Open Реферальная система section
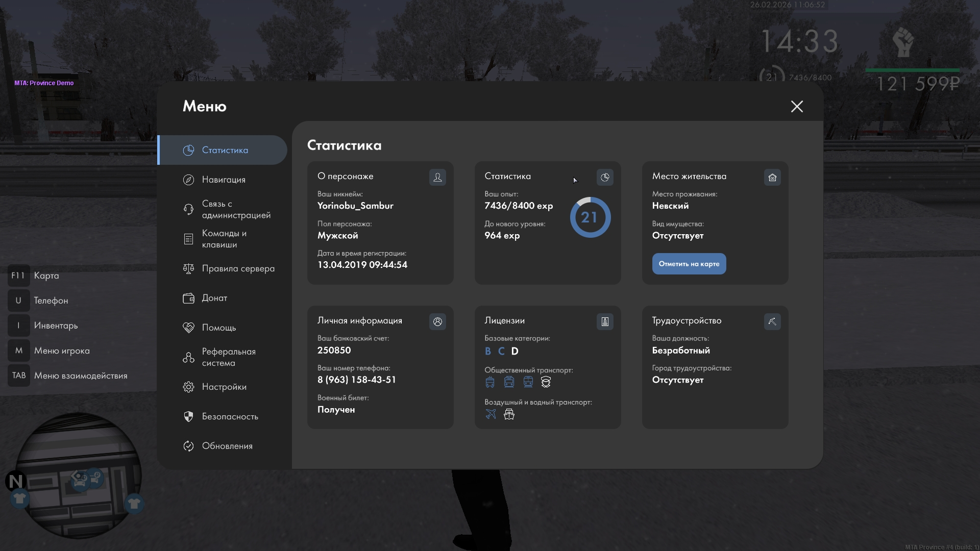This screenshot has width=980, height=551. [x=228, y=357]
